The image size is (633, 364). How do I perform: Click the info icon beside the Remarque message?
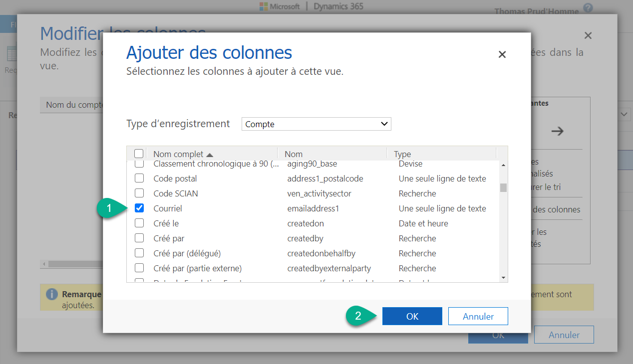(52, 294)
